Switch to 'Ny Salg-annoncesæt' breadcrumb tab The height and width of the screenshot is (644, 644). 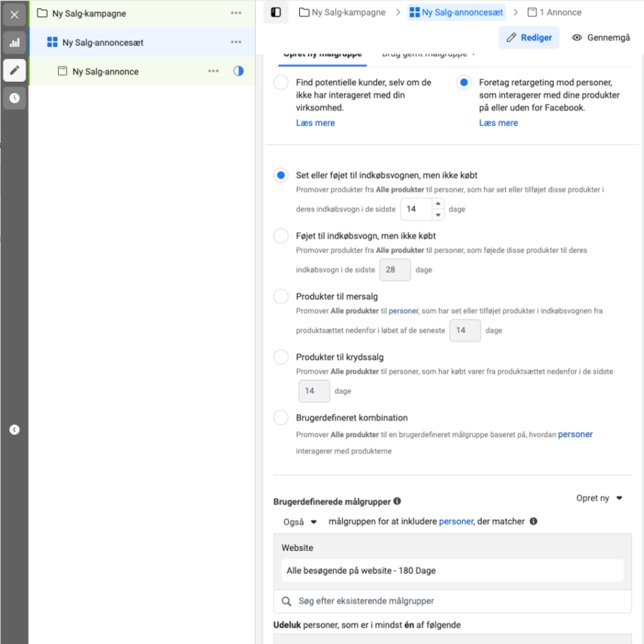pos(456,13)
